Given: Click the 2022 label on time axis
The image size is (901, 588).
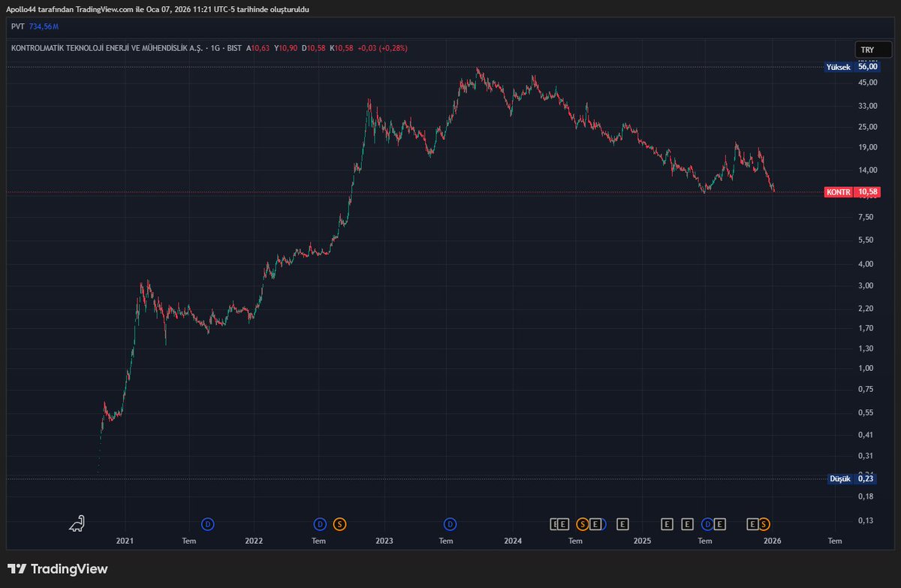Looking at the screenshot, I should 254,540.
